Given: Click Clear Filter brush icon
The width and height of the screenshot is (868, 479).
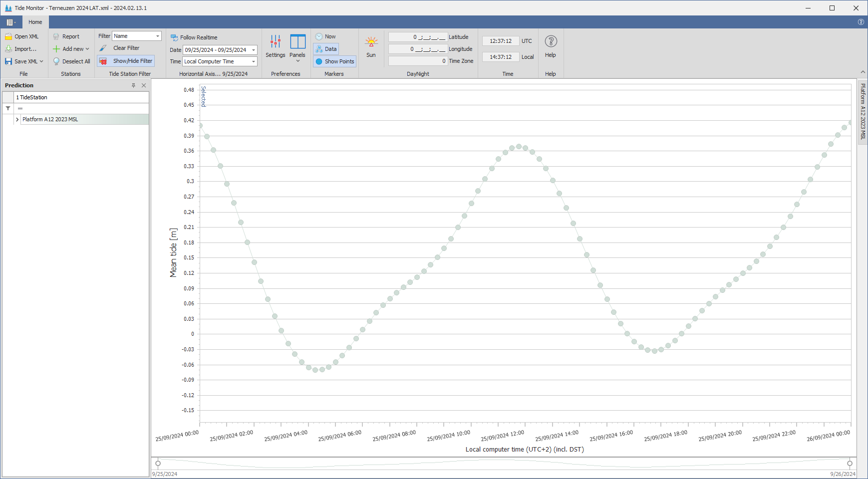Looking at the screenshot, I should pos(103,48).
